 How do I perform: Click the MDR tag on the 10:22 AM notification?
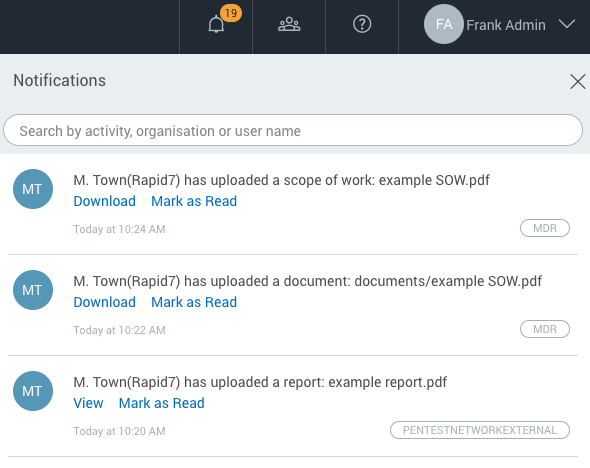pyautogui.click(x=544, y=329)
